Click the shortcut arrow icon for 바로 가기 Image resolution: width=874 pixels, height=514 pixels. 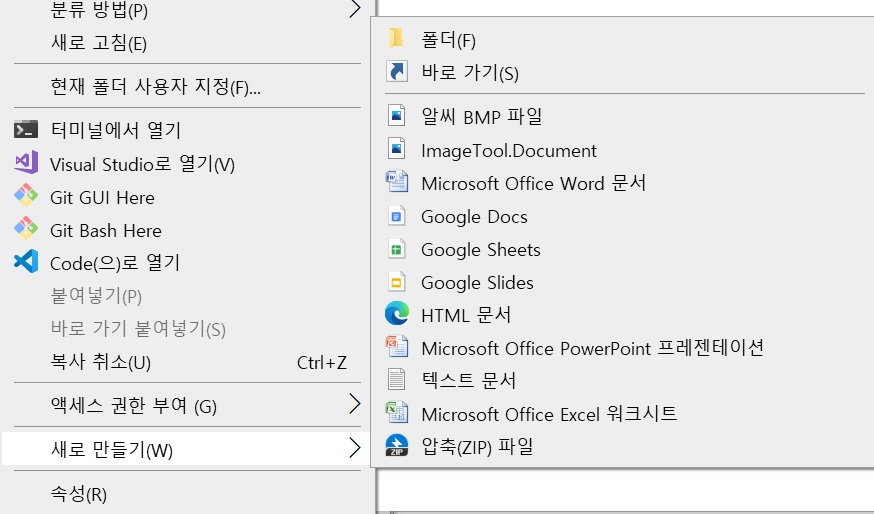point(397,71)
